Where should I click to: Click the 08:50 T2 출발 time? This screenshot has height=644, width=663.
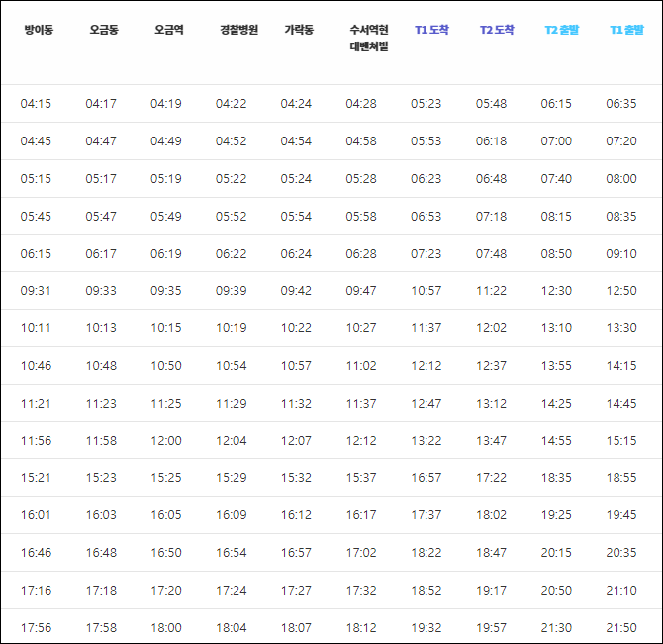[556, 254]
